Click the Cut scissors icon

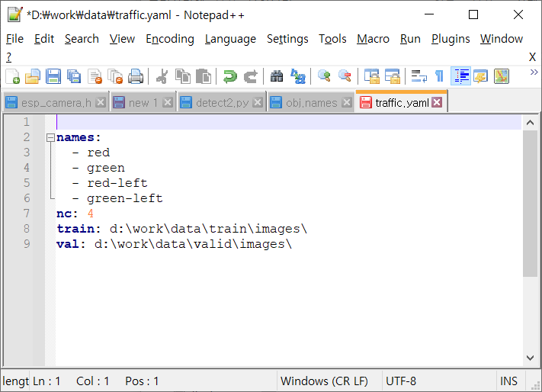point(162,76)
